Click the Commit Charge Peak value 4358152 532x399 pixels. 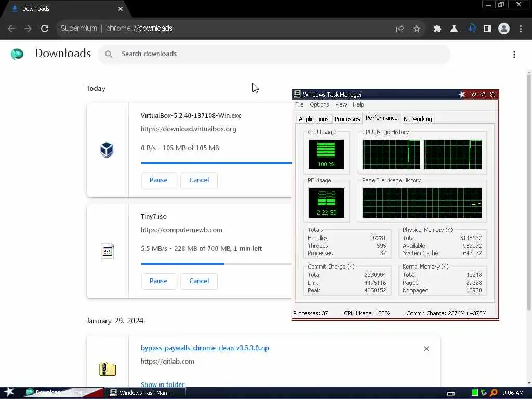tap(375, 290)
